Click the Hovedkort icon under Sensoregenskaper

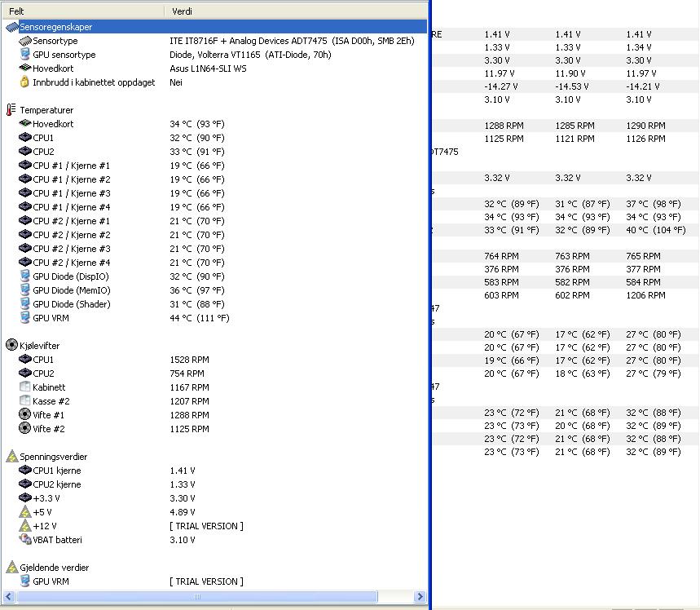25,68
